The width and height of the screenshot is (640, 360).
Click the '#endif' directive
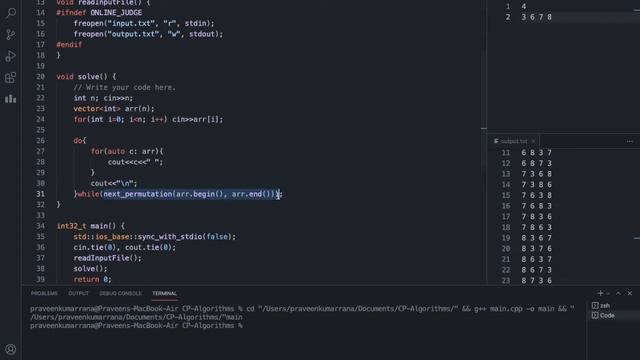pos(69,44)
